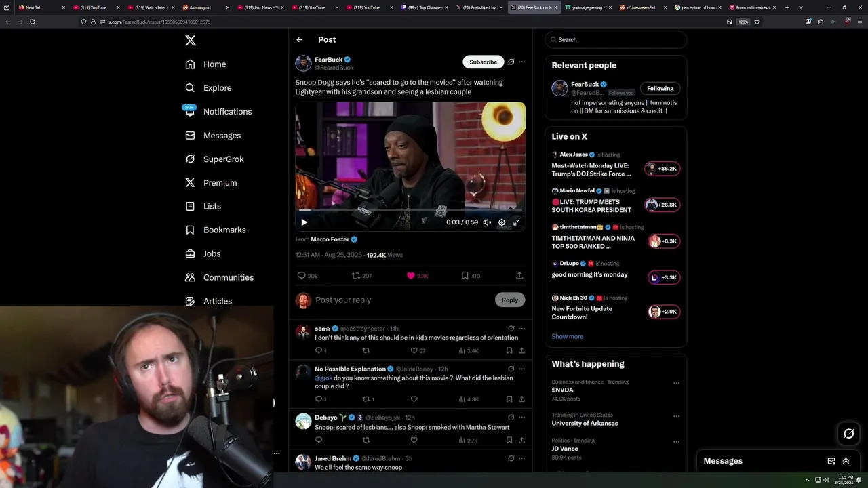This screenshot has height=488, width=868.
Task: Open more options on Jared Brehm's reply
Action: click(x=521, y=459)
